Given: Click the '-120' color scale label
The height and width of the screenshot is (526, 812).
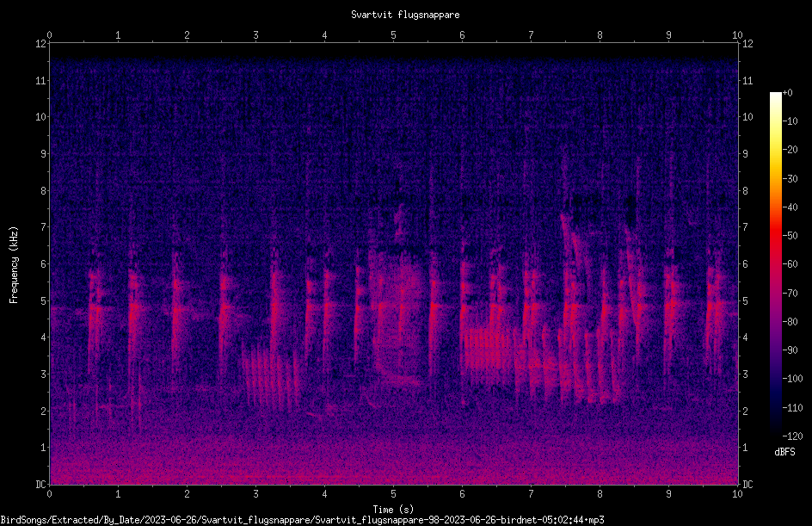Looking at the screenshot, I should 793,436.
